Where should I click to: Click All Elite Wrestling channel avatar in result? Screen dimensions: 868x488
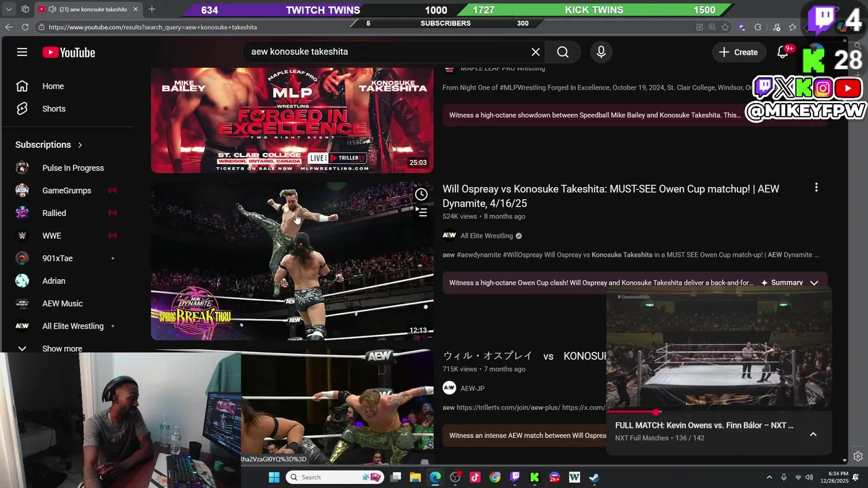tap(449, 236)
